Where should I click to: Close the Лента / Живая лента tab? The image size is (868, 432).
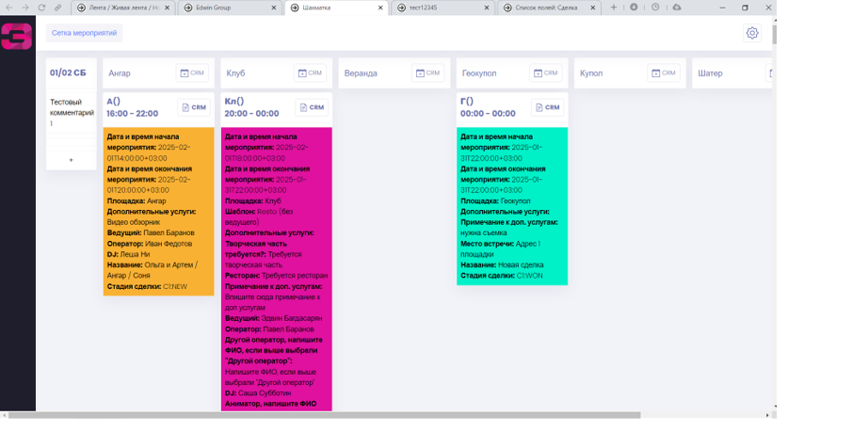coord(168,8)
